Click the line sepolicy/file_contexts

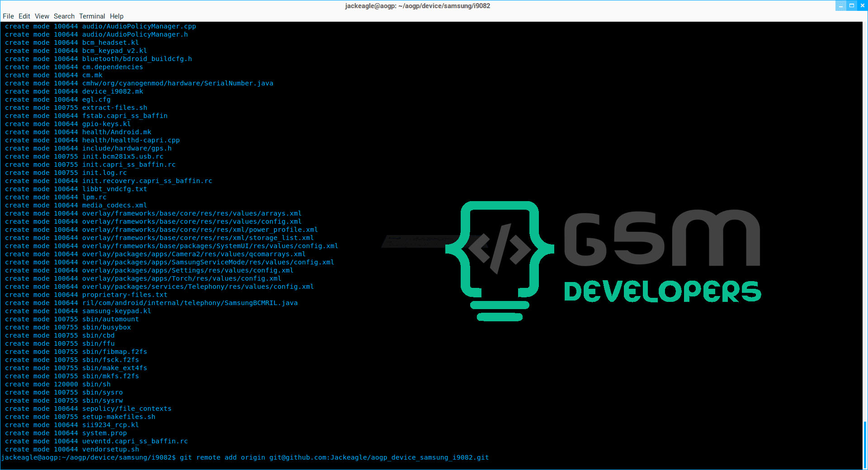pyautogui.click(x=88, y=409)
